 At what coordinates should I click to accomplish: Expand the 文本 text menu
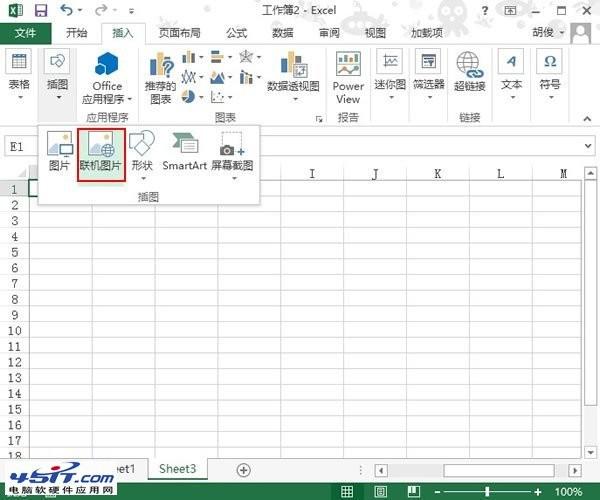511,75
